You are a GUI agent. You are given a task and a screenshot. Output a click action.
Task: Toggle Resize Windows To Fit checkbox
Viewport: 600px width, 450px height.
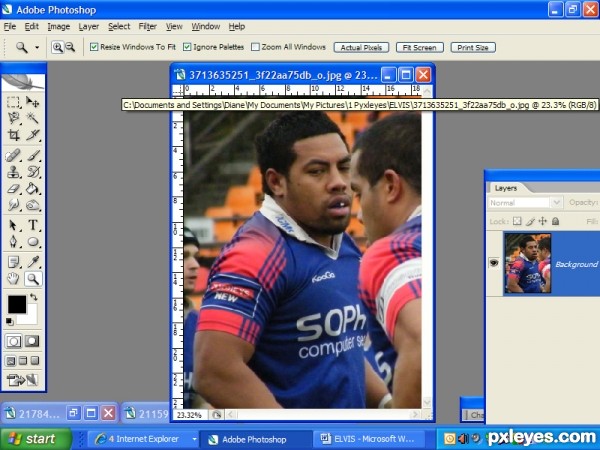(94, 47)
